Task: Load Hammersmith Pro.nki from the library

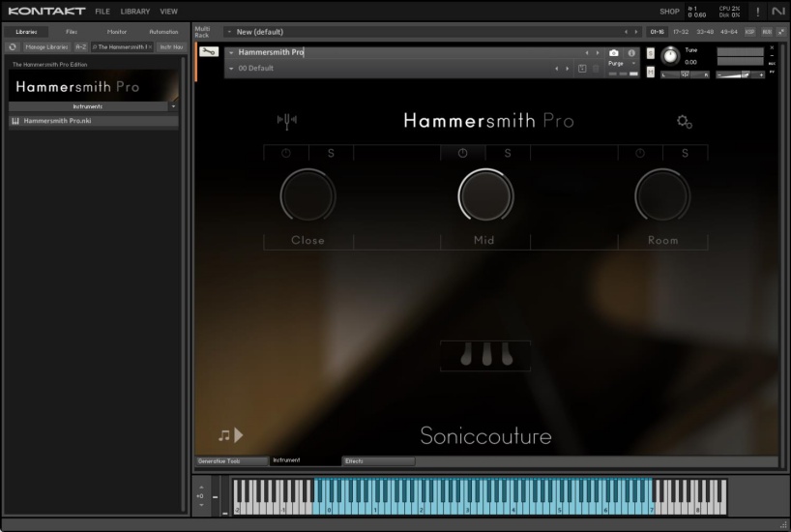Action: 57,121
